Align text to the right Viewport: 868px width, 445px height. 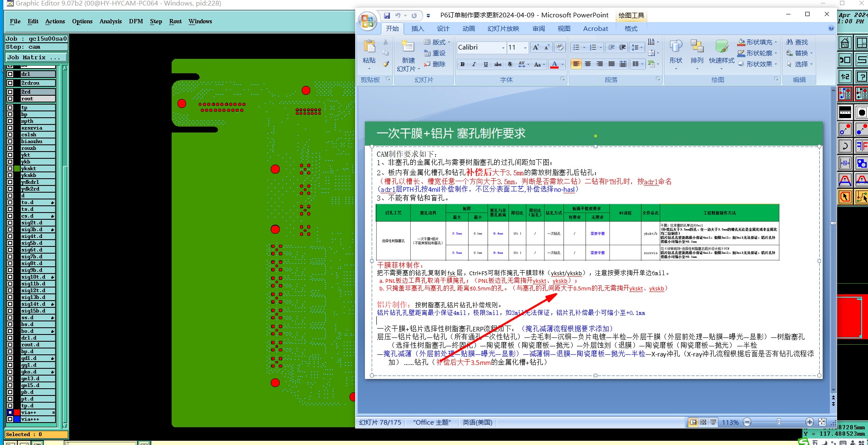click(x=600, y=64)
